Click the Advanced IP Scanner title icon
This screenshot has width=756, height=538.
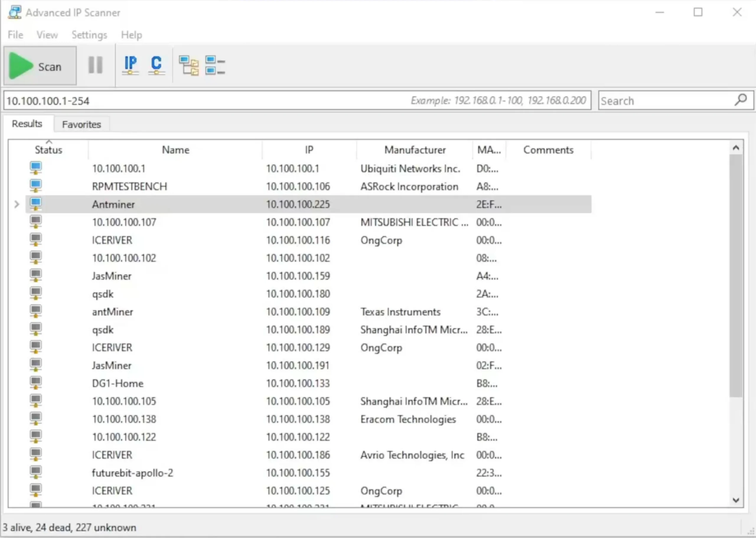pos(15,12)
